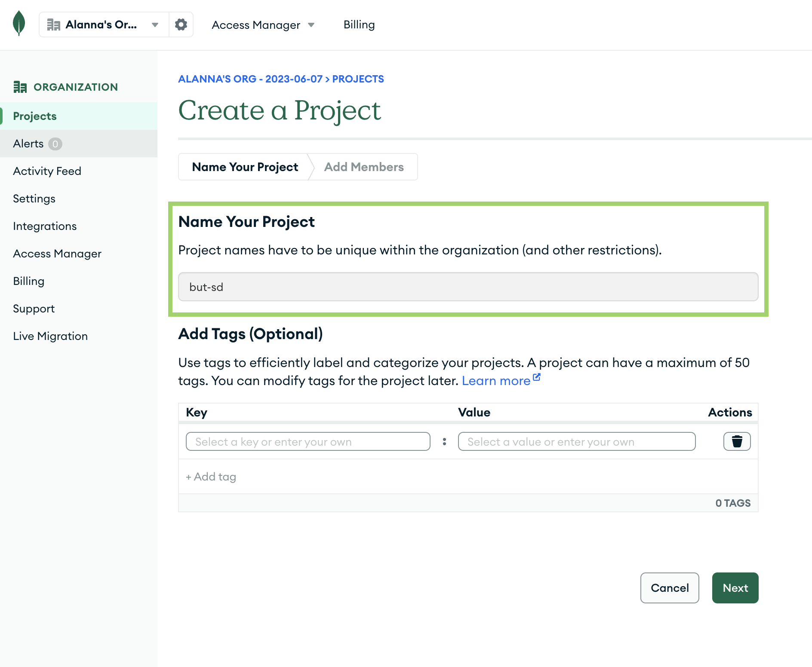The image size is (812, 667).
Task: Open Billing in the top navigation
Action: (x=359, y=25)
